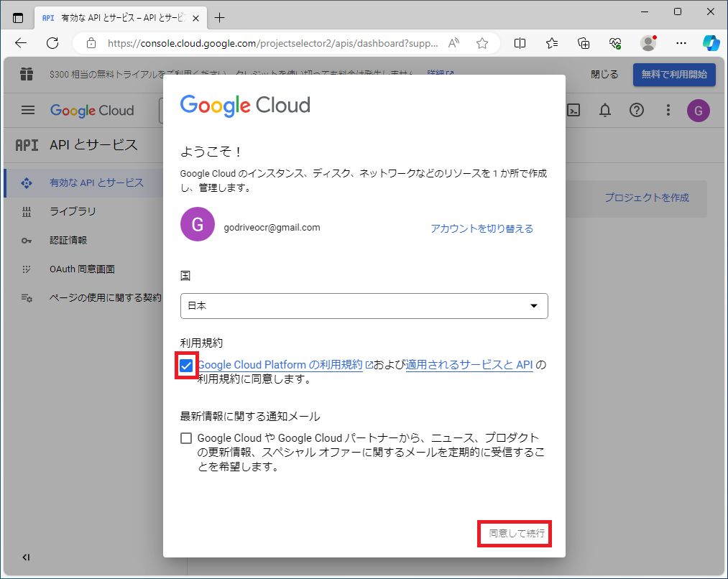
Task: Click the account email godriveocr@gmail.com
Action: pyautogui.click(x=272, y=227)
